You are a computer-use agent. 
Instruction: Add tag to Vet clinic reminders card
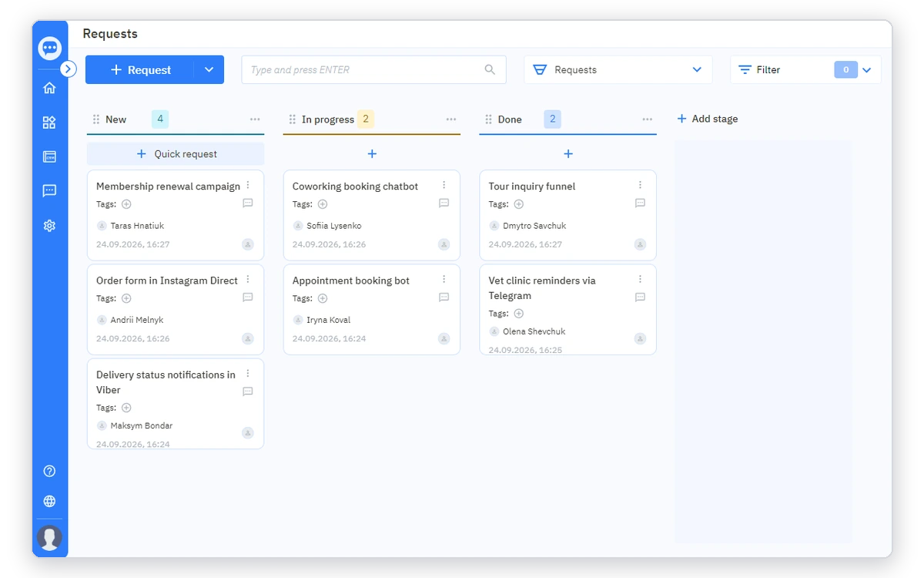coord(519,314)
